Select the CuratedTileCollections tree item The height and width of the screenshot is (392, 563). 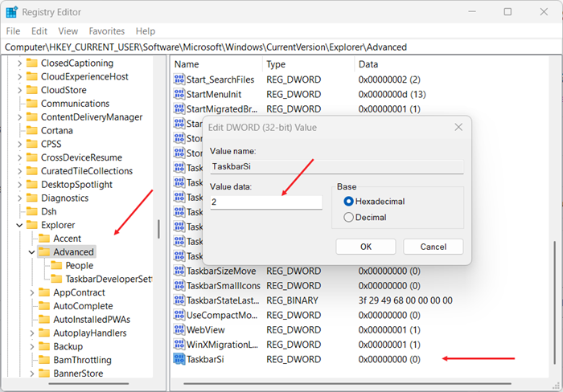87,171
